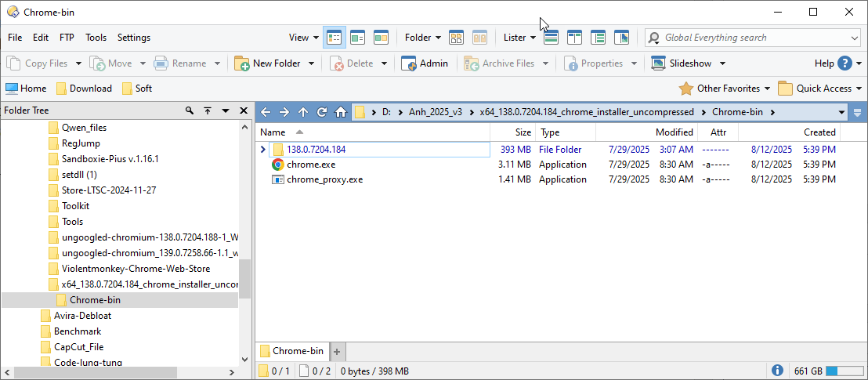This screenshot has width=868, height=380.
Task: Open the search box history dropdown arrow
Action: (x=855, y=38)
